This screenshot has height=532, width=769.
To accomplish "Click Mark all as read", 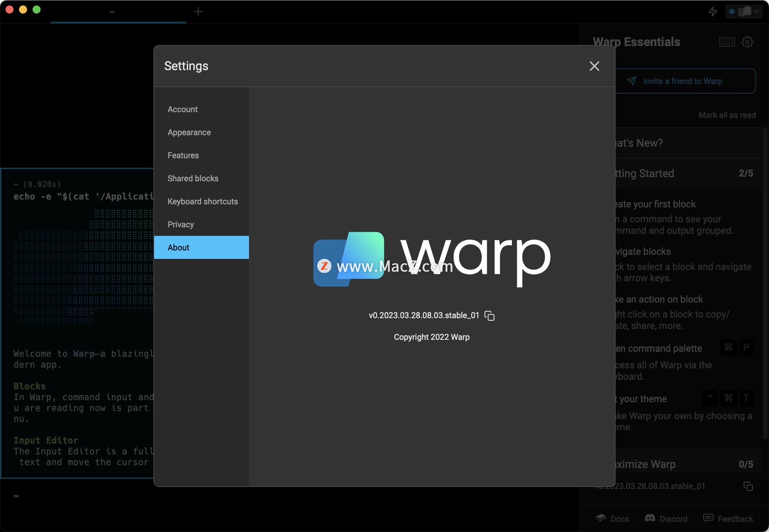I will pos(727,115).
